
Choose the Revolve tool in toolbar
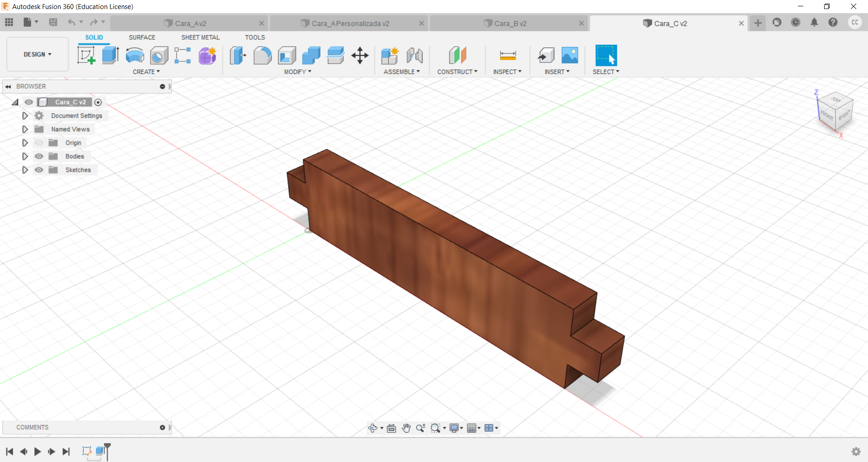coord(135,56)
